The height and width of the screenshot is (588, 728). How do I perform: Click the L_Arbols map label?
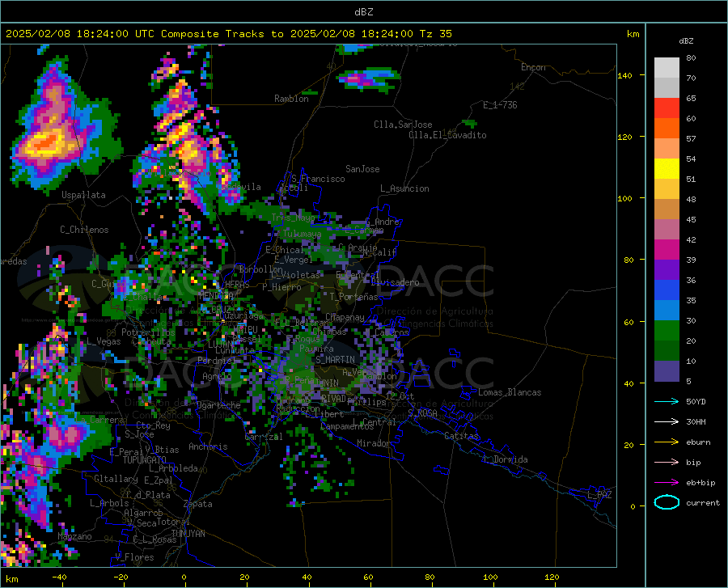click(109, 502)
